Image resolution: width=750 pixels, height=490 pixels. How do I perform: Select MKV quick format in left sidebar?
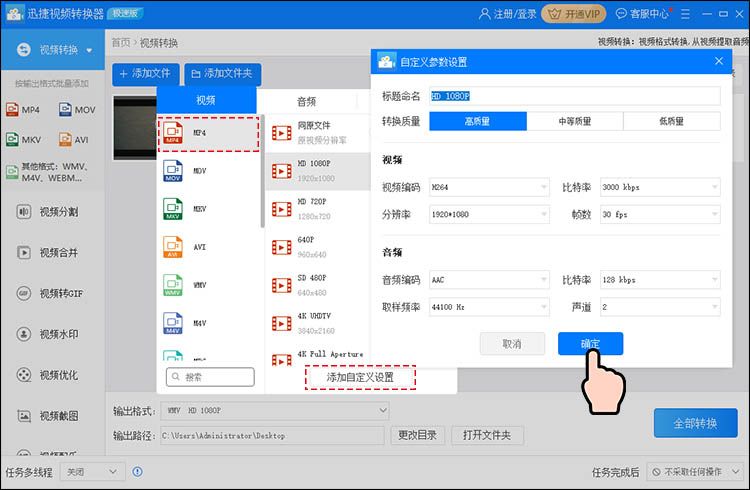point(23,140)
